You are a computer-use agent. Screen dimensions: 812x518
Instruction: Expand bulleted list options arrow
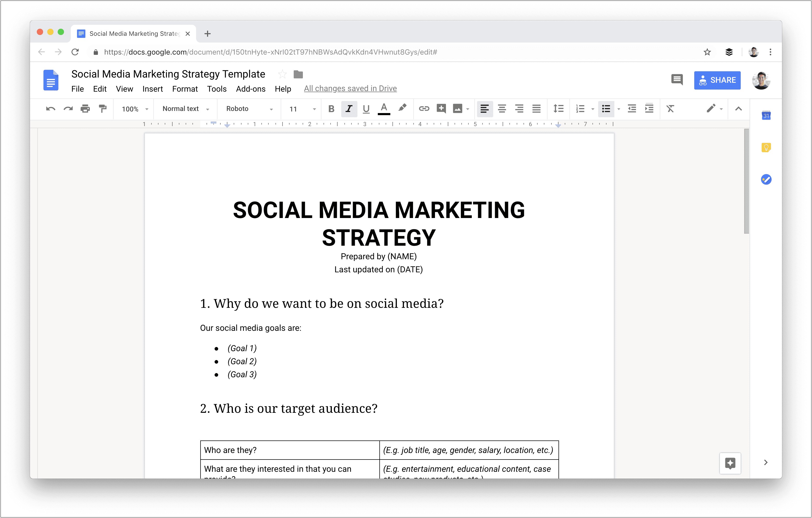(x=619, y=109)
